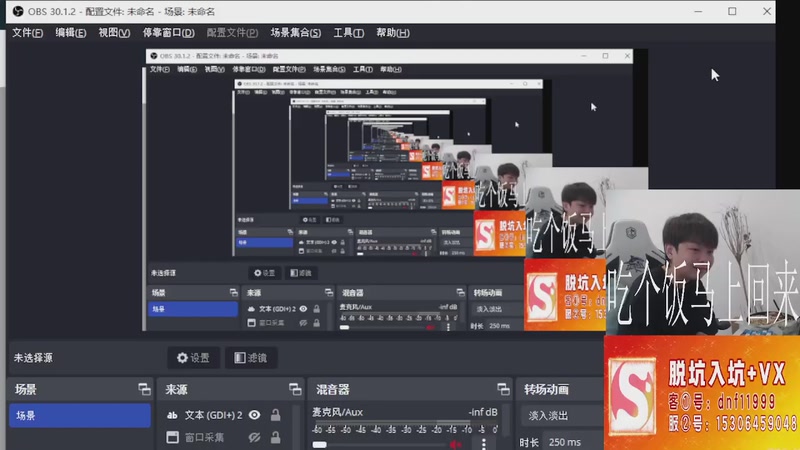This screenshot has width=800, height=450.
Task: Click the main 未选择源 status label
Action: point(33,358)
